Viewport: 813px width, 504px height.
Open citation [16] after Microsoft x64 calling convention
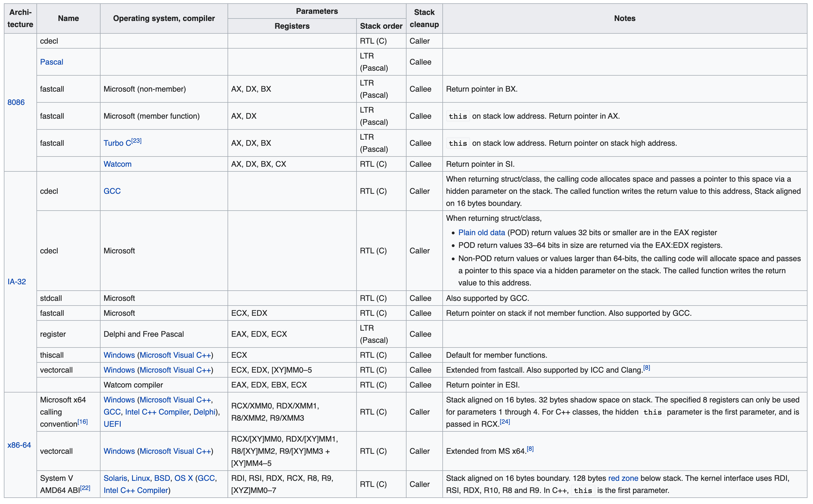83,422
